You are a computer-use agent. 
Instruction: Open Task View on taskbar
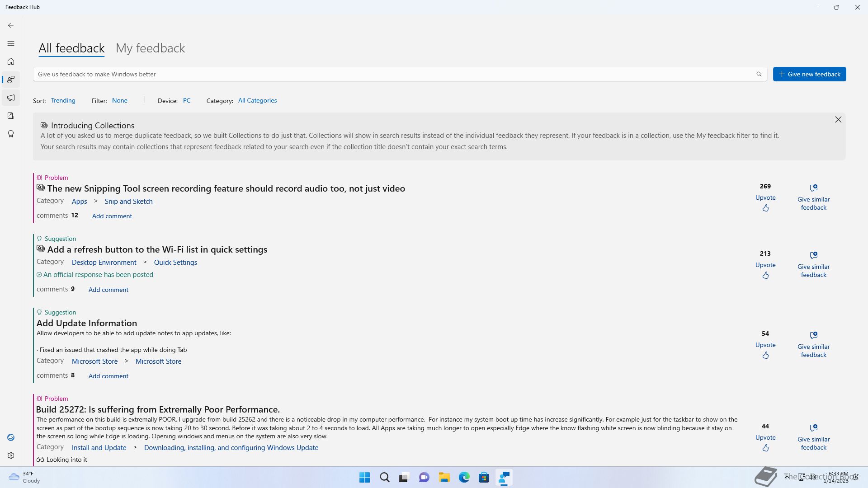pyautogui.click(x=404, y=478)
